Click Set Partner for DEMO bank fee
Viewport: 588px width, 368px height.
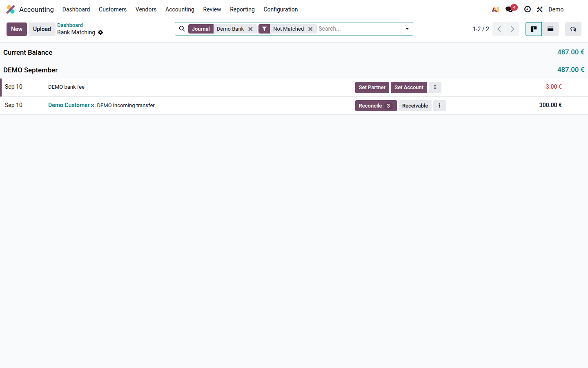click(372, 88)
